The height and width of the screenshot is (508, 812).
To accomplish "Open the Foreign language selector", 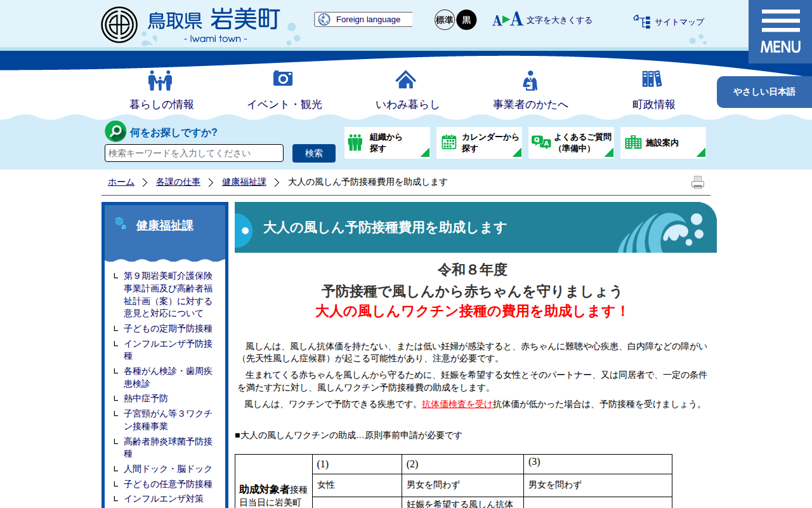I will [363, 20].
